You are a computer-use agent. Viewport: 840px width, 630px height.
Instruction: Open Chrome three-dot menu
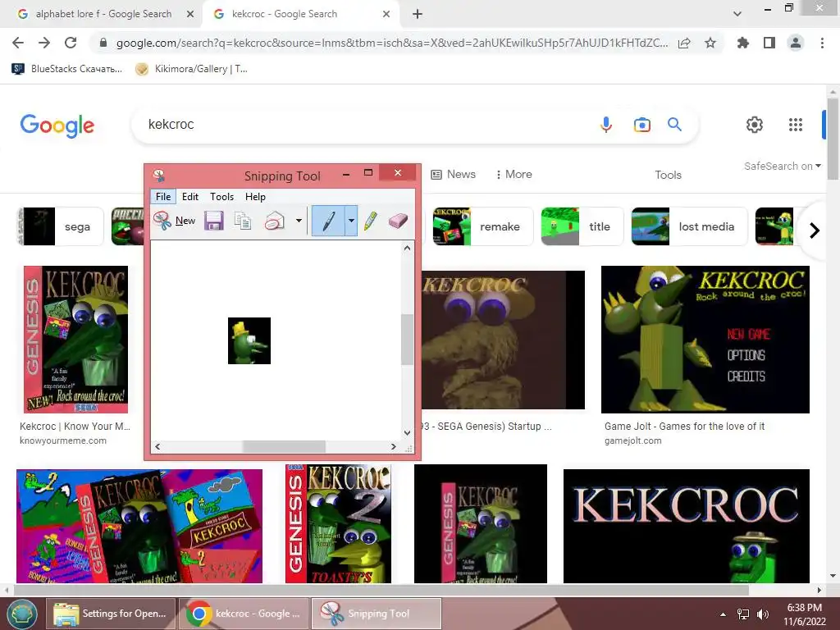click(822, 43)
